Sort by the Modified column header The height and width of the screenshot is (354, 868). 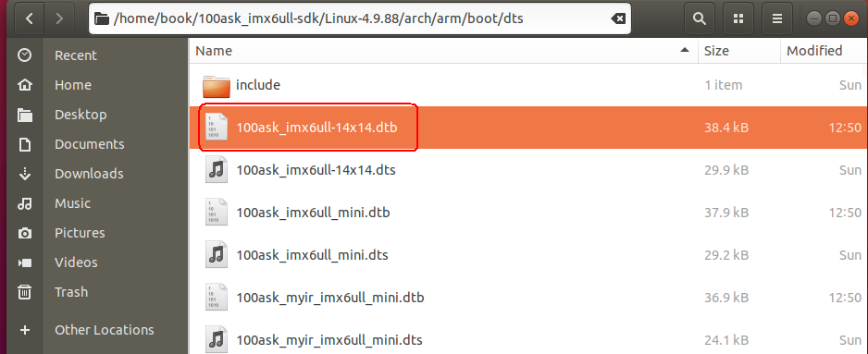tap(825, 51)
